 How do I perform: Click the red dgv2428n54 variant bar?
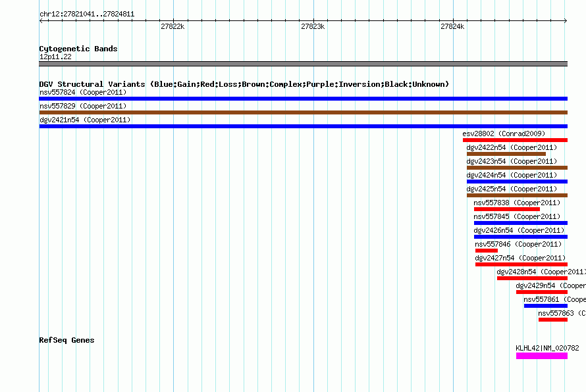pyautogui.click(x=532, y=278)
